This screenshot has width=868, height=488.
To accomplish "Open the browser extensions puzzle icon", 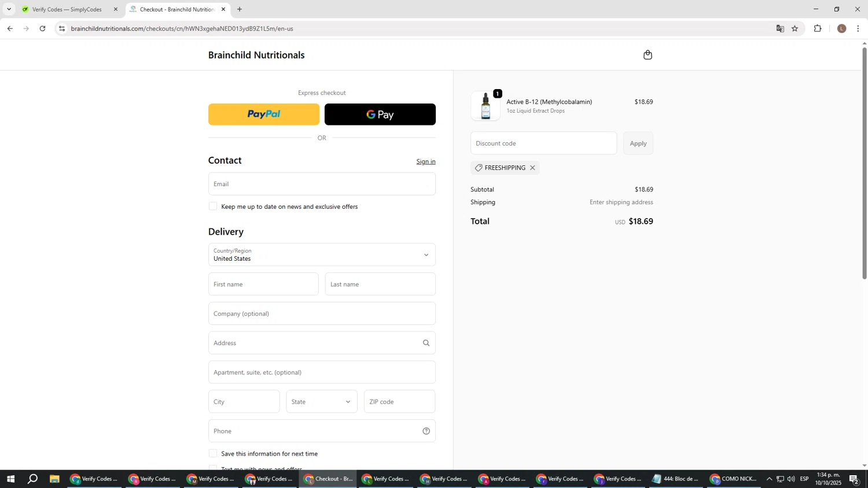I will coord(818,28).
